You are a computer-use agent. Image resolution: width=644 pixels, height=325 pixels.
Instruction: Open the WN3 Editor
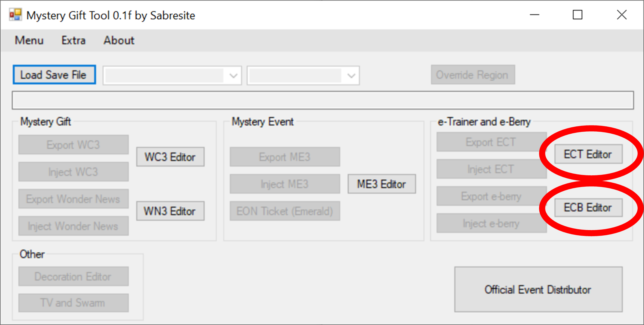(170, 211)
